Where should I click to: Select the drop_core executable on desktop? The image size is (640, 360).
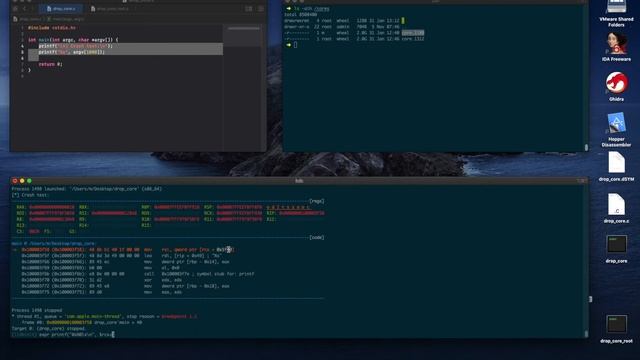tap(616, 248)
